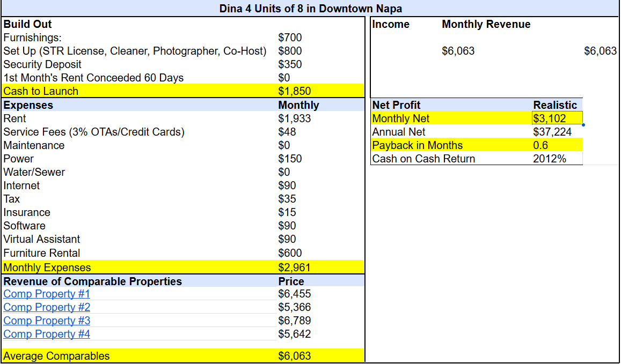This screenshot has width=621, height=364.
Task: Click the Comp Property #3 price $6,789
Action: (x=294, y=321)
